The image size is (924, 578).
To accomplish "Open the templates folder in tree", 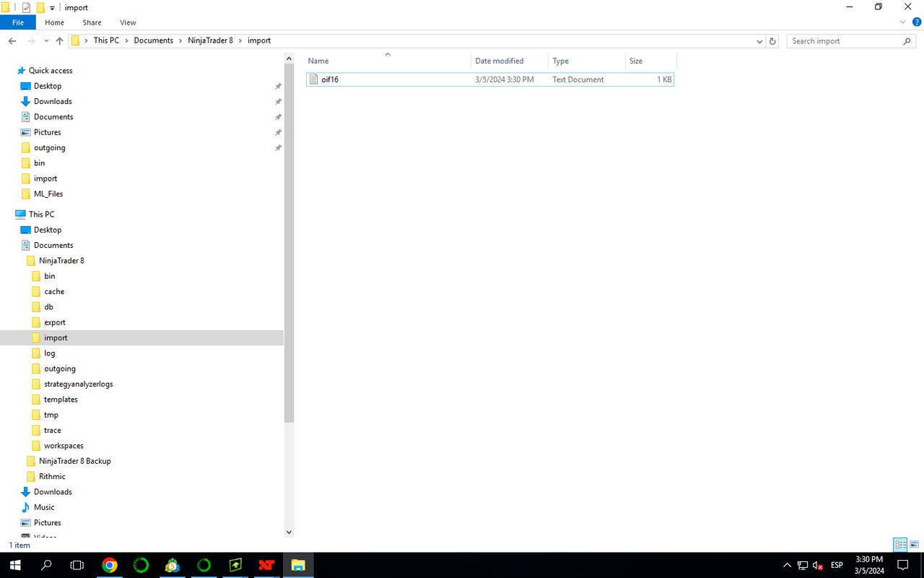I will click(x=61, y=400).
